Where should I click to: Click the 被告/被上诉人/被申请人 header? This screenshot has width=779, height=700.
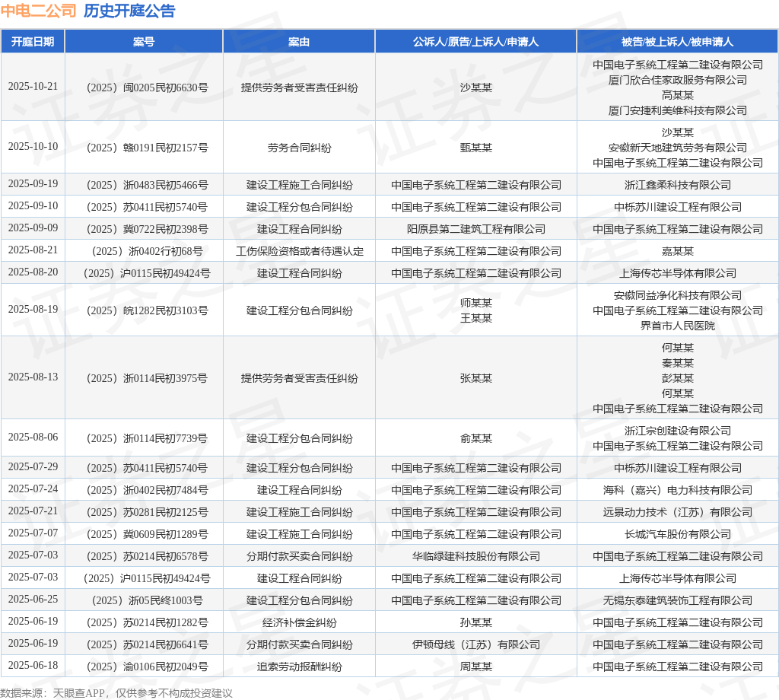tap(678, 42)
